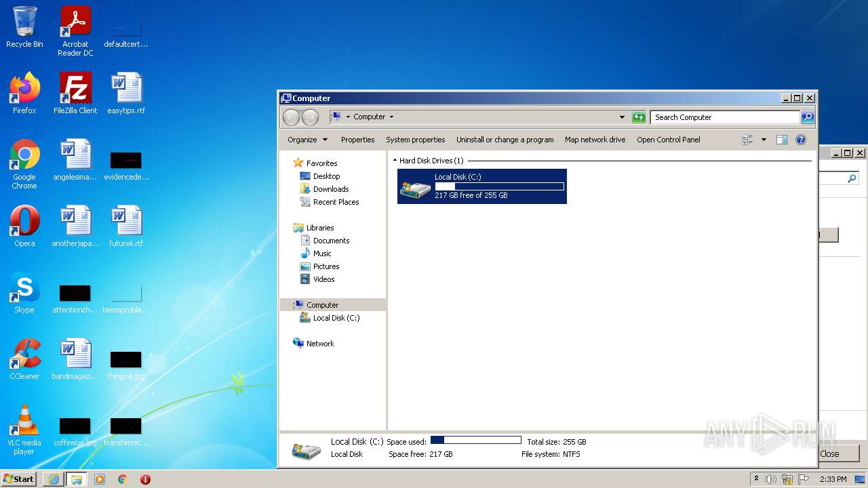Open CCleaner desktop shortcut

(x=24, y=359)
